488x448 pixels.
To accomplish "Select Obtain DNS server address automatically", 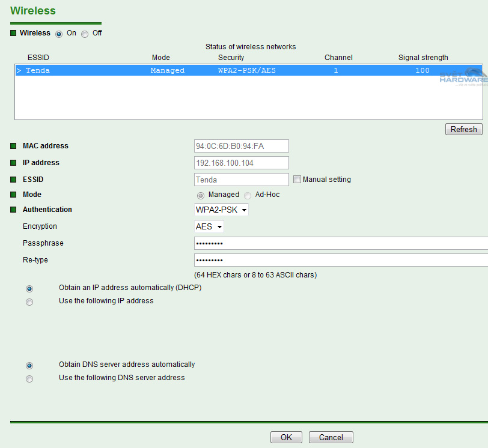I will pyautogui.click(x=29, y=366).
